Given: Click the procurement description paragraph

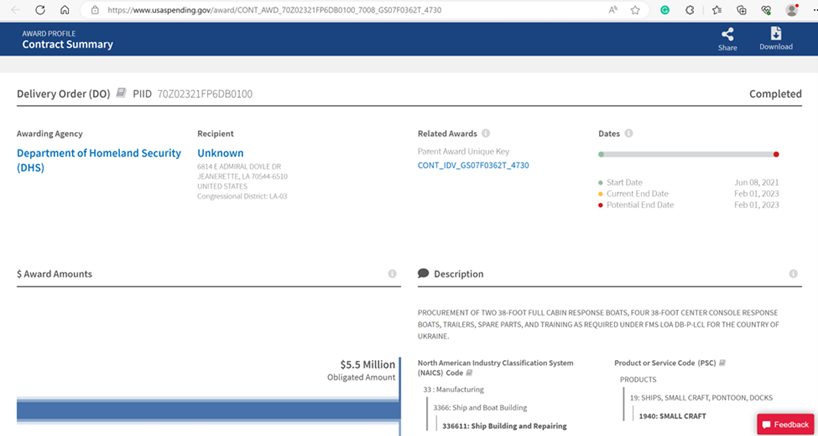Looking at the screenshot, I should click(598, 324).
